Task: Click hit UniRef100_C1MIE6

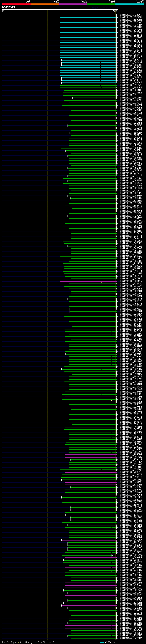Action: coord(131,93)
